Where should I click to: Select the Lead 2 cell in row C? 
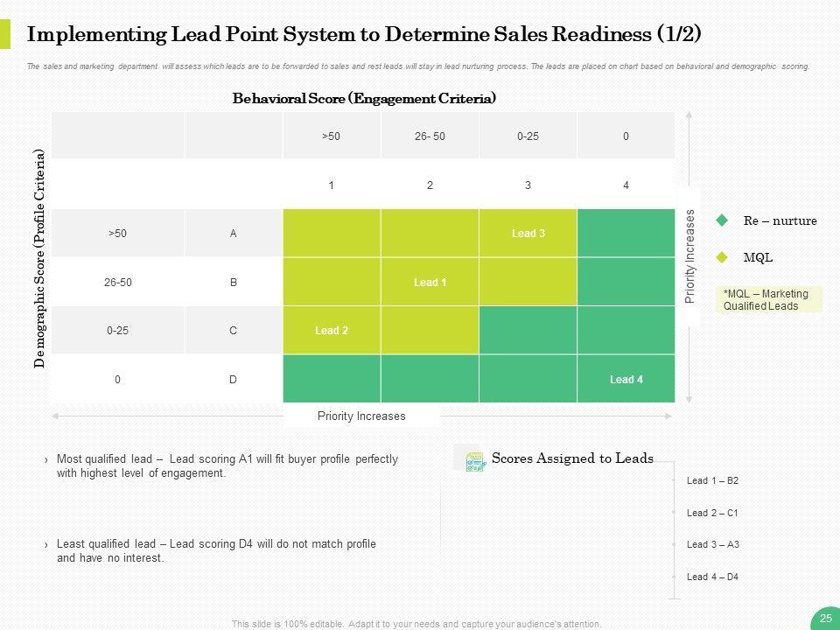click(x=332, y=330)
